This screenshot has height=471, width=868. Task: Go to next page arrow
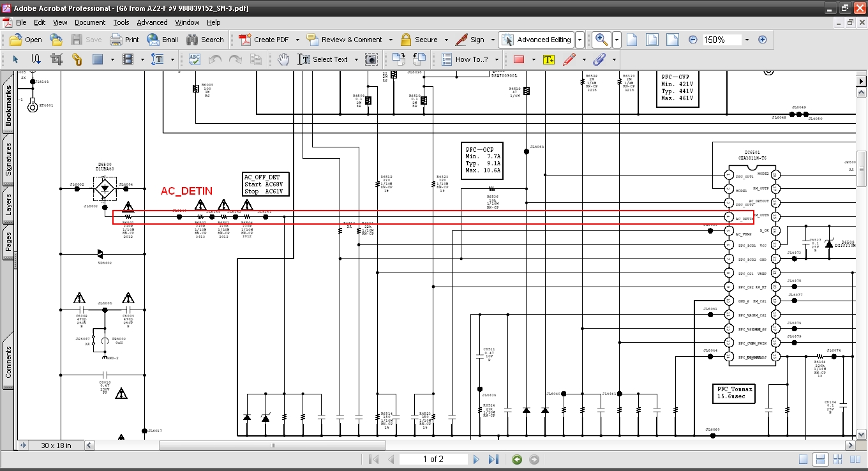(475, 460)
